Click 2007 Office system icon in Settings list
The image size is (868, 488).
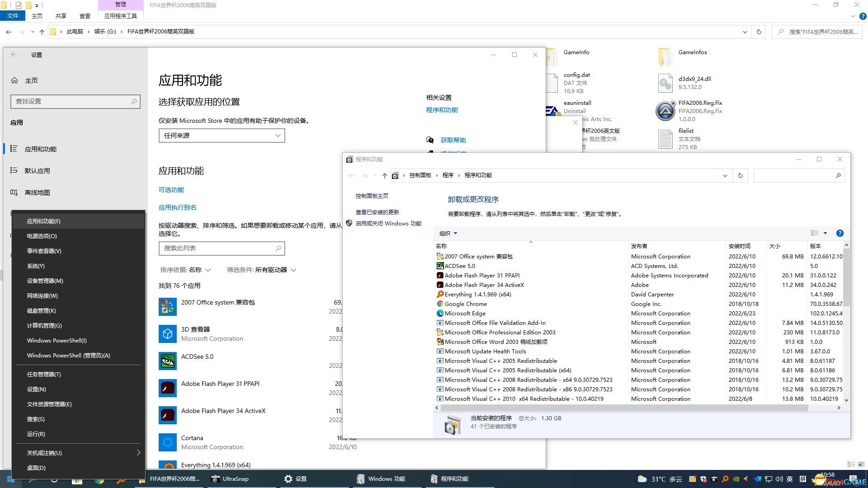(167, 307)
